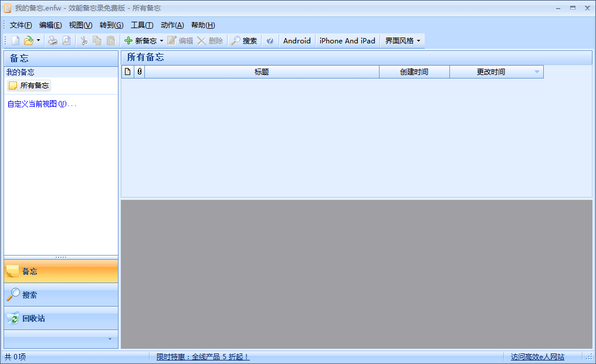Screen dimensions: 596x364
Task: Visit the 访问高效e人网站 link
Action: click(537, 356)
